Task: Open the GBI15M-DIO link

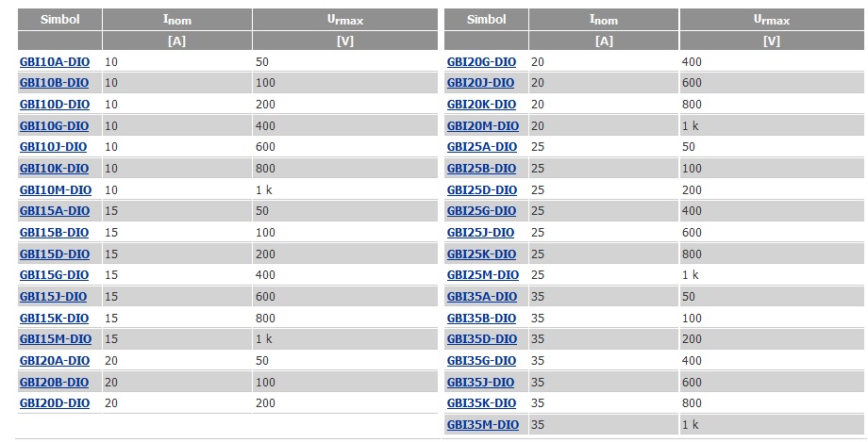Action: click(x=56, y=339)
